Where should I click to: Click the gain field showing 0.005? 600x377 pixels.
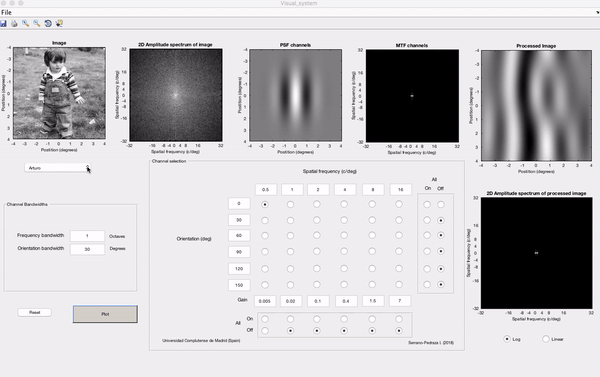(265, 301)
